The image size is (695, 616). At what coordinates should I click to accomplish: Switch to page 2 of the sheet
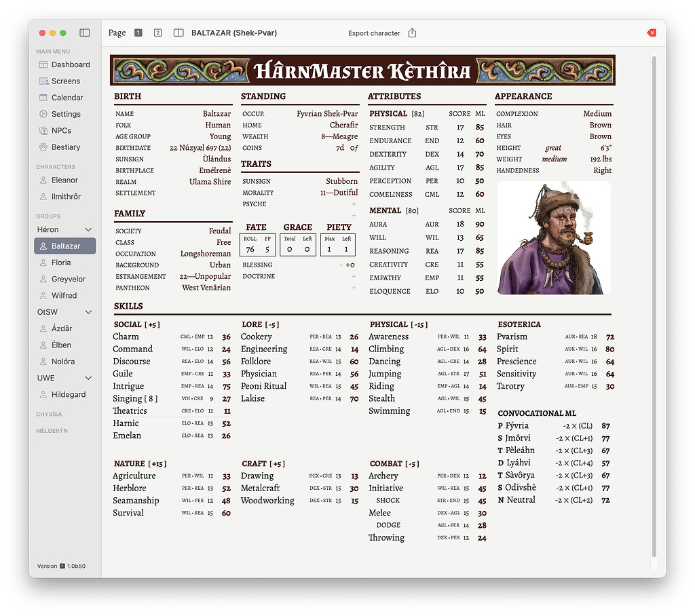[x=157, y=32]
